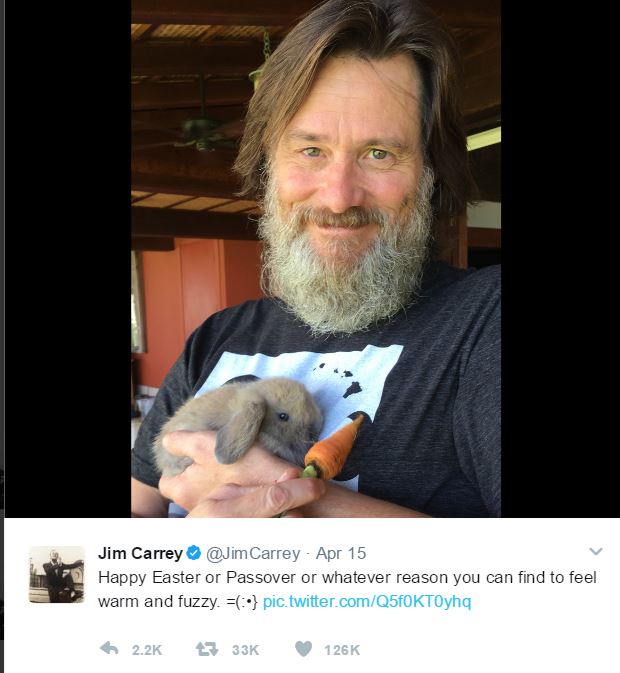Open the Apr 15 timestamp link
This screenshot has width=620, height=673.
click(339, 553)
